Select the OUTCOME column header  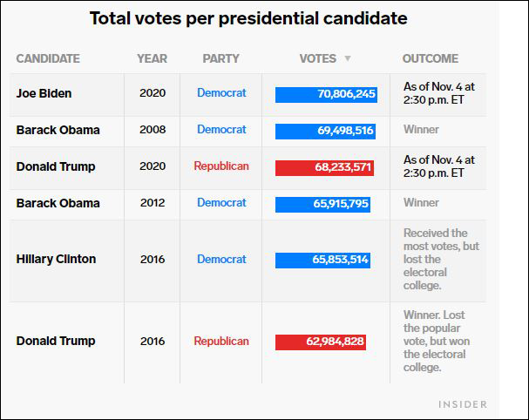[x=430, y=59]
